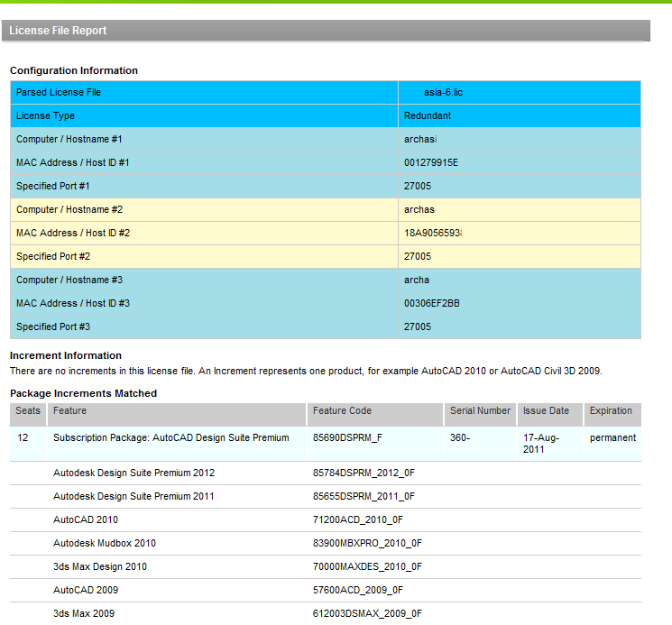Select the 17-Aug-2011 issue date
This screenshot has height=625, width=672.
[541, 444]
